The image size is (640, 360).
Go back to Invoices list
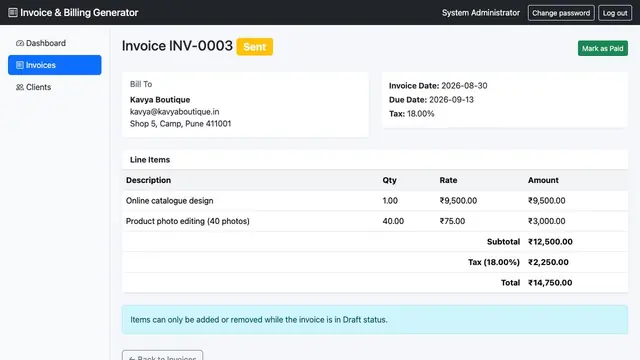click(x=162, y=355)
